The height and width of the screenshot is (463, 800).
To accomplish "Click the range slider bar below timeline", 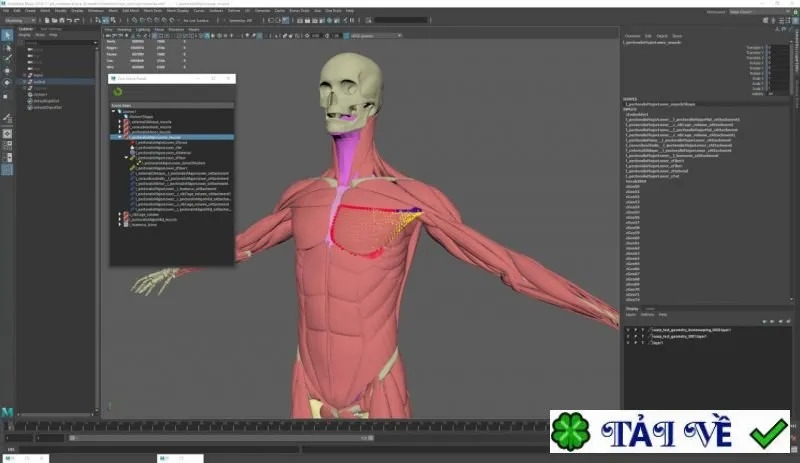I will pos(221,437).
